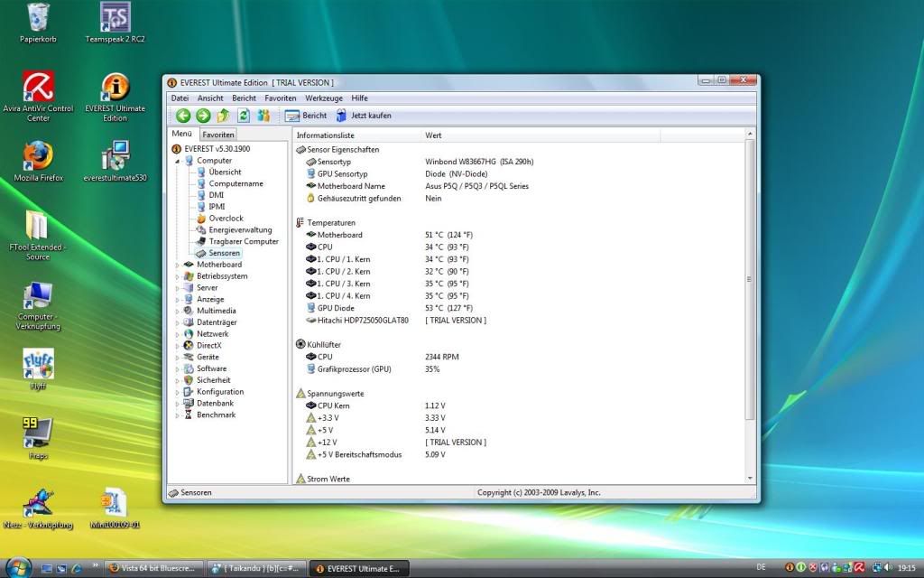Select Übersicht in the tree
Image resolution: width=924 pixels, height=578 pixels.
point(225,172)
